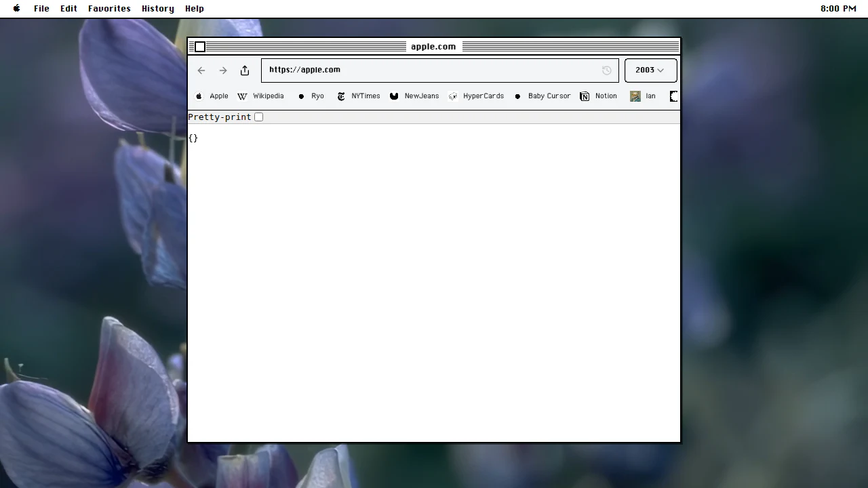Open the History menu

[157, 9]
